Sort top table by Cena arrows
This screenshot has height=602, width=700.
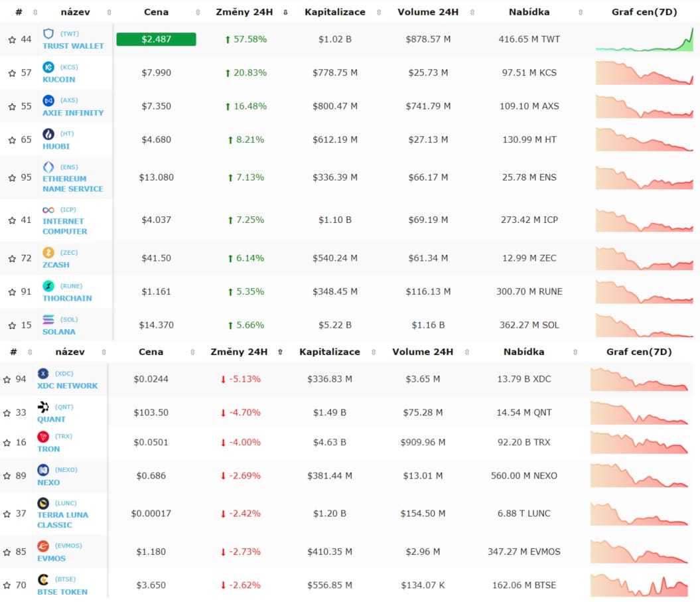(x=198, y=13)
